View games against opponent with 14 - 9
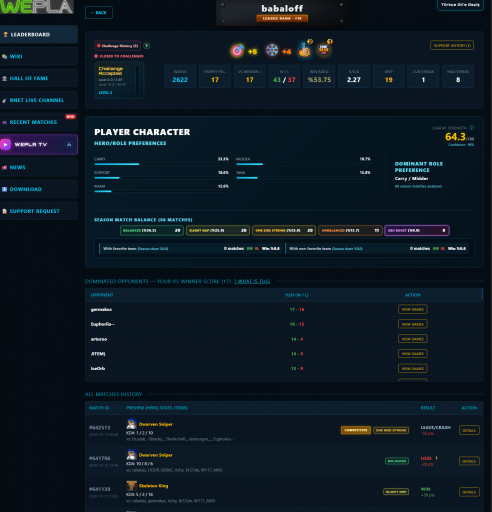This screenshot has width=492, height=512. [413, 353]
